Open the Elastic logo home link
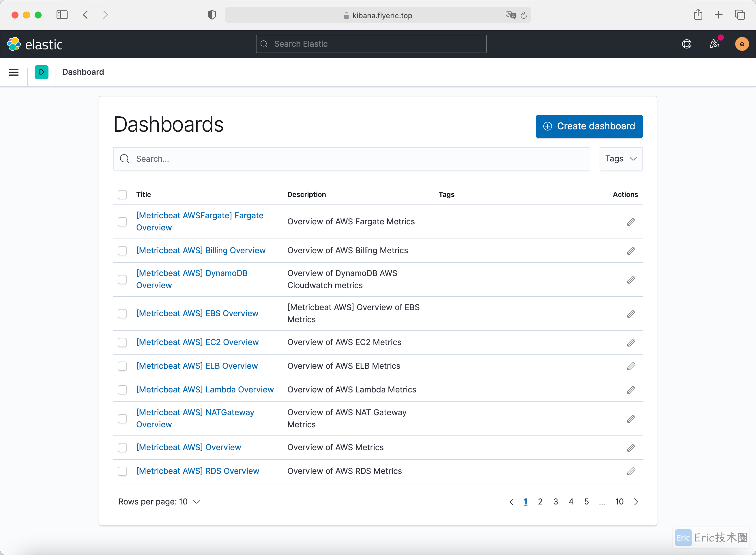 click(x=35, y=44)
